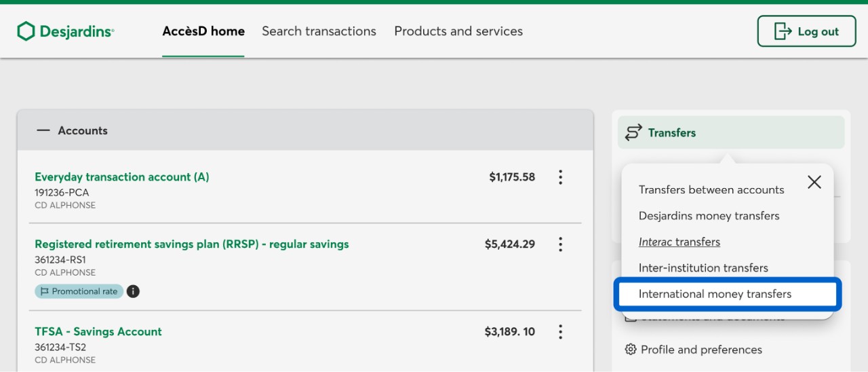Image resolution: width=868 pixels, height=372 pixels.
Task: Go to AccèsD home tab
Action: tap(203, 31)
